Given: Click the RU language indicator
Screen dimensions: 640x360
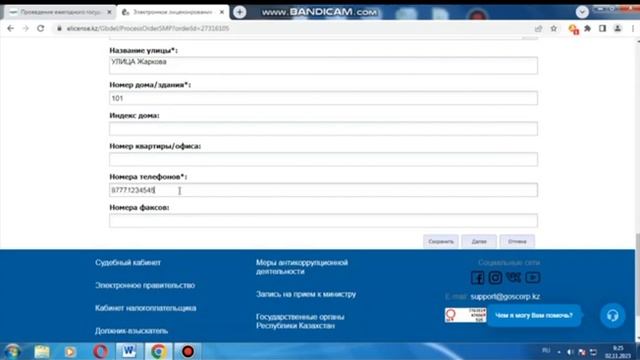Looking at the screenshot, I should tap(546, 351).
